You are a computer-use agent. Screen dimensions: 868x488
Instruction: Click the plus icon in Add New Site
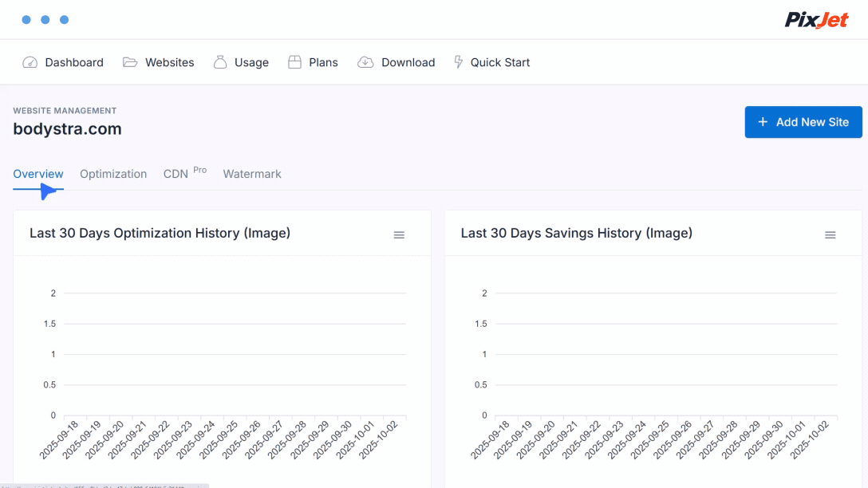763,122
